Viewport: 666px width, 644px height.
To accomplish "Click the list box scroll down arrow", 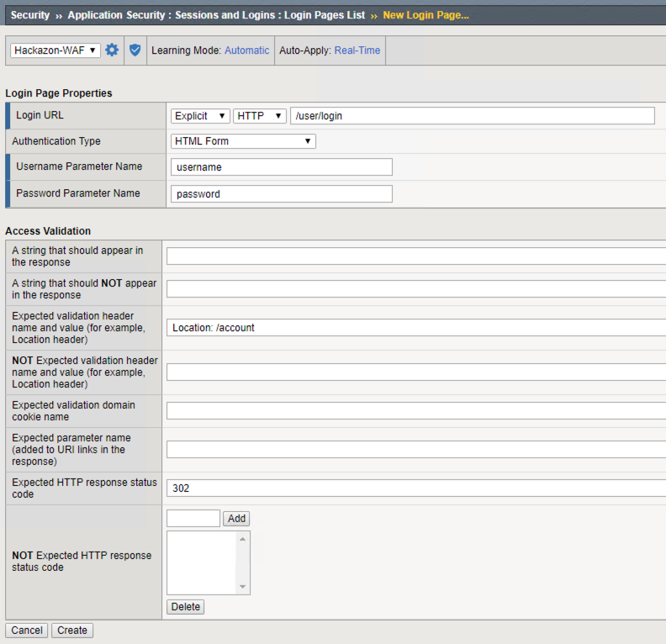I will pos(242,586).
